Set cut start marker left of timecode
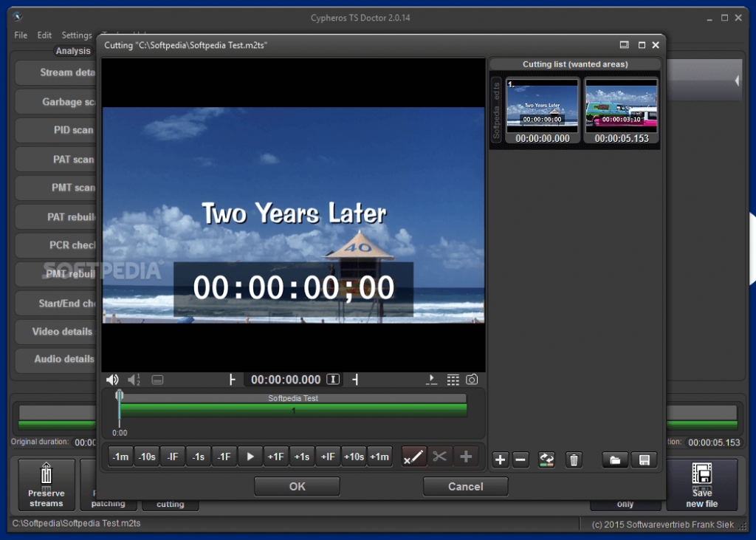 point(233,380)
